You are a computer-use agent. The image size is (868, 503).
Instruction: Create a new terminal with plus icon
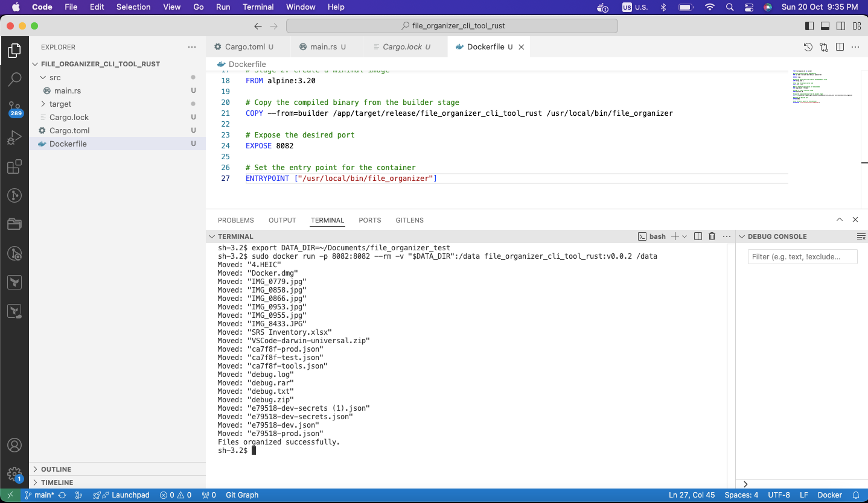point(675,236)
